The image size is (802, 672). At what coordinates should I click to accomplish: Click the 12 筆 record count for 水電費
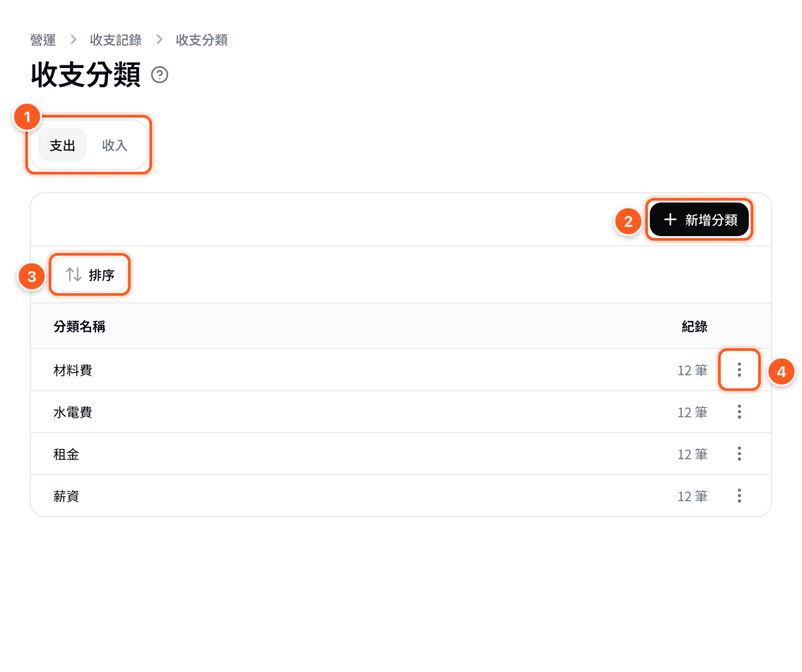(692, 412)
